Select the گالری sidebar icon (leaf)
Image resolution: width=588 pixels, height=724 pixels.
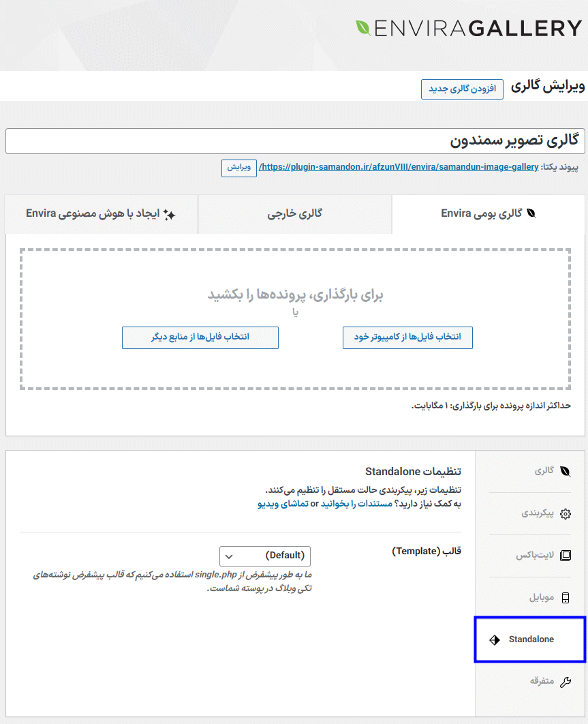pyautogui.click(x=565, y=470)
